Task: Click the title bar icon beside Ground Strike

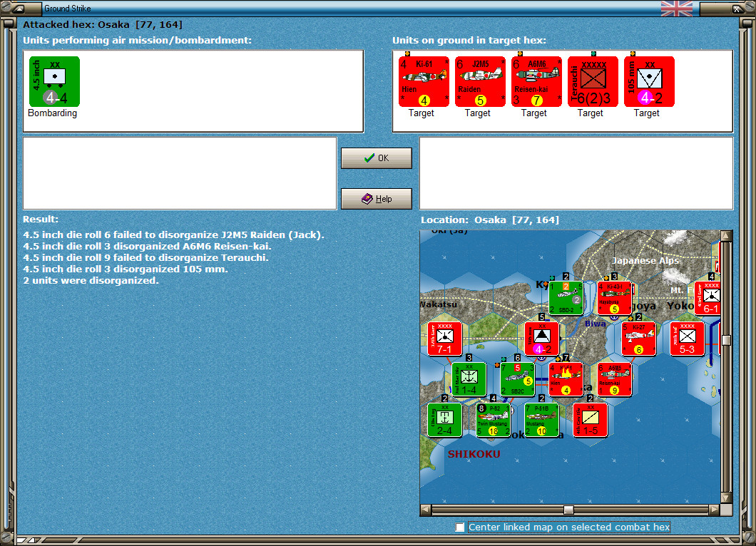Action: point(19,8)
